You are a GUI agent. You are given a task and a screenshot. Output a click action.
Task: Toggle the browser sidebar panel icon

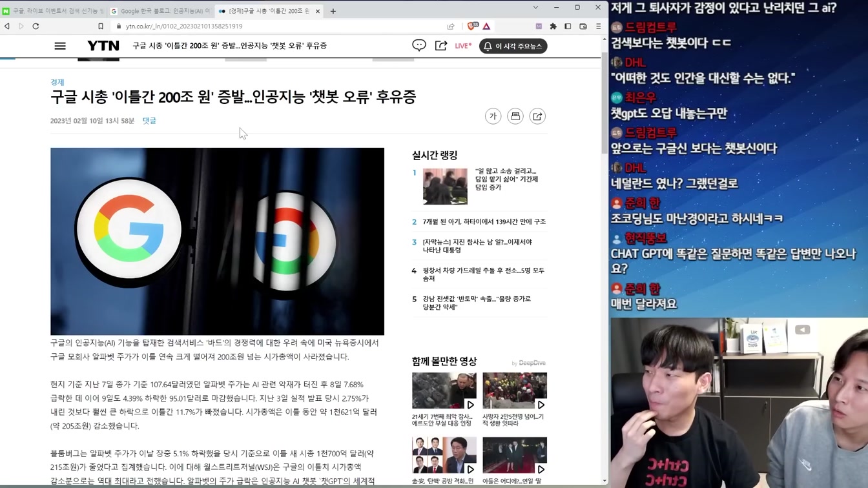point(568,26)
